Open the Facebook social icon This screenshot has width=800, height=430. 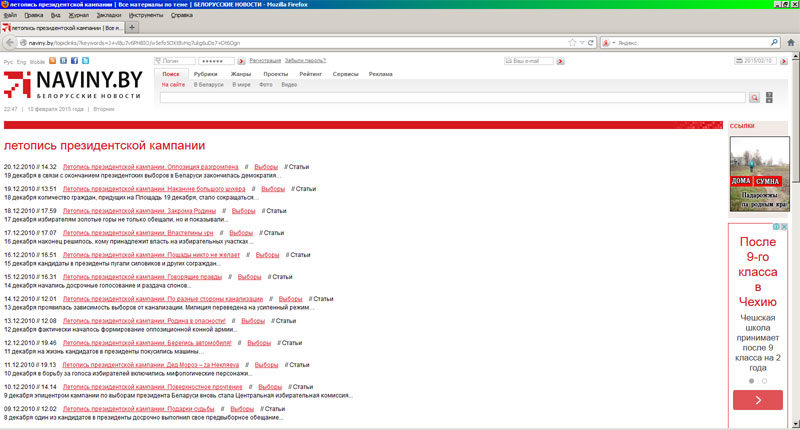pos(76,61)
